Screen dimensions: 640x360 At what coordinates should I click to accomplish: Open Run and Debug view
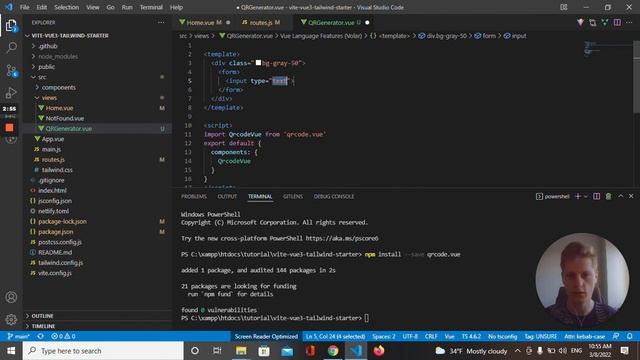[11, 93]
